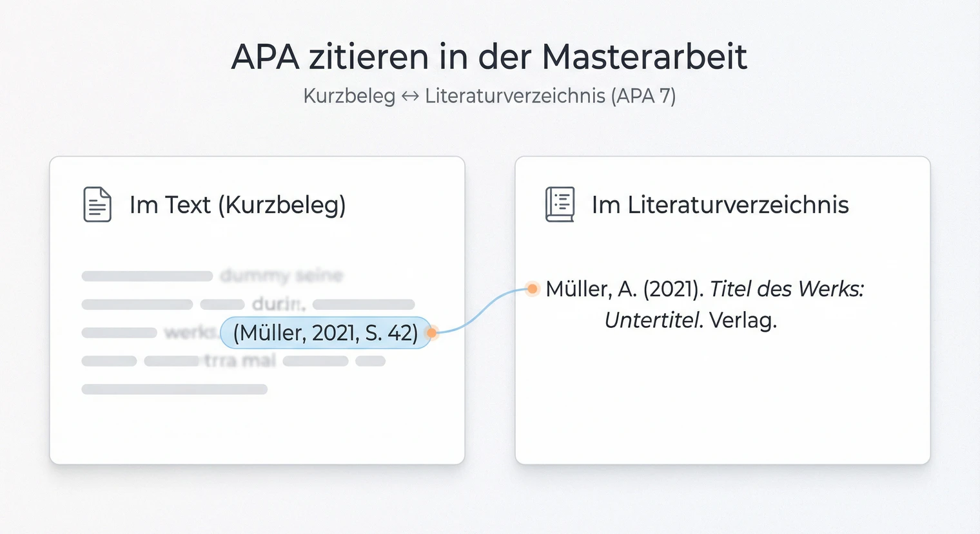
Task: Click the book spine of the Literaturverzeichnis icon
Action: coord(548,205)
